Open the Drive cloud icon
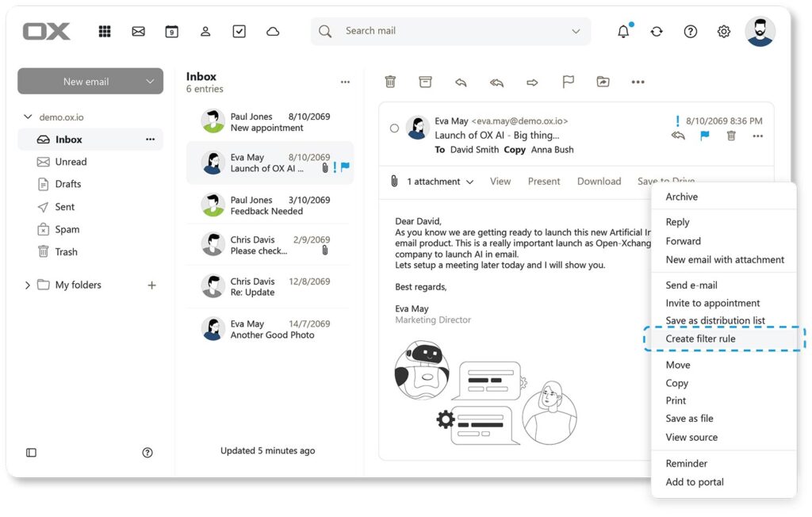 273,32
